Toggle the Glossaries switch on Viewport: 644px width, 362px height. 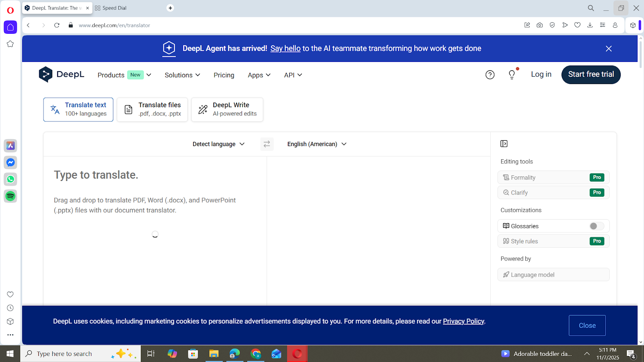596,226
